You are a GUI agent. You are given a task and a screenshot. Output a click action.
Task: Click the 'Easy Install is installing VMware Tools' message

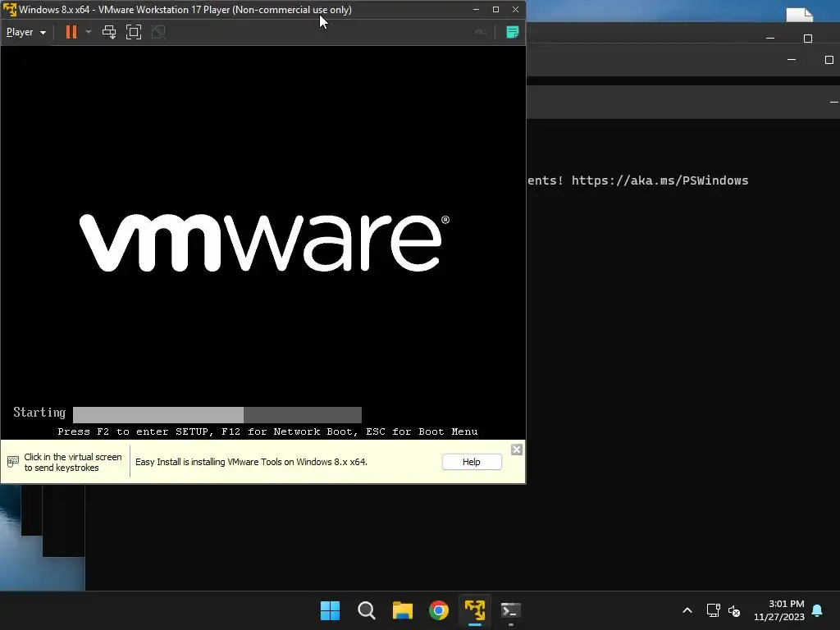tap(251, 462)
